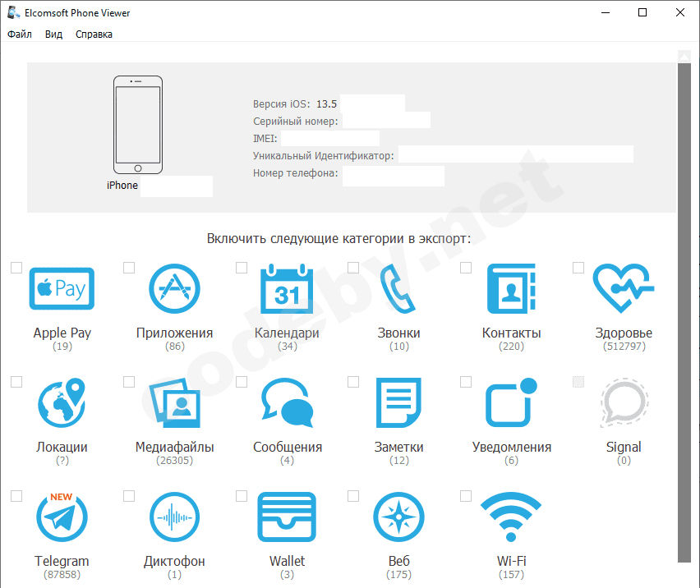Open the Звонки phone handset icon
The image size is (700, 588).
click(398, 288)
